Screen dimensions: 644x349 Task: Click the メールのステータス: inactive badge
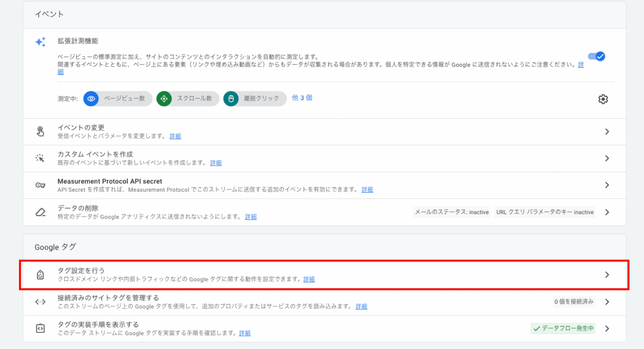coord(452,212)
